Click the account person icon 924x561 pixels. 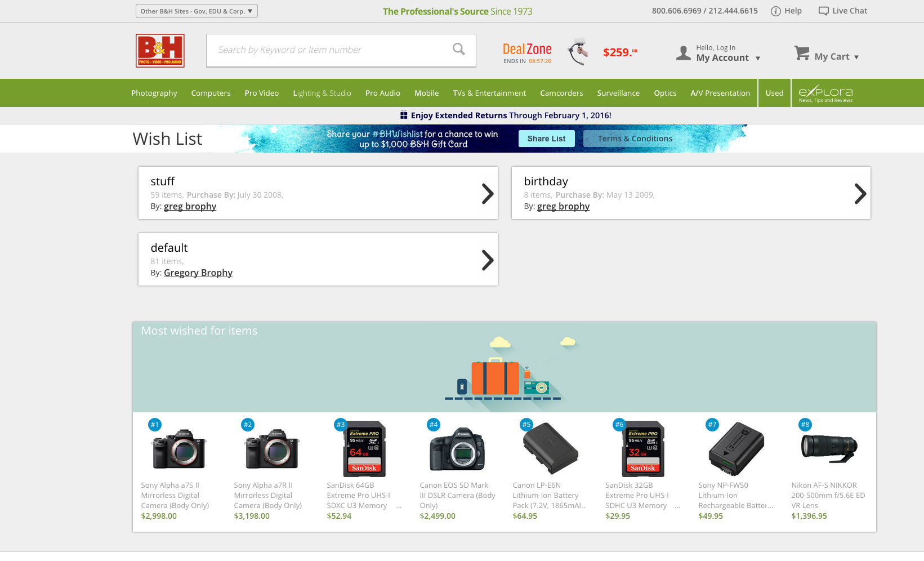pyautogui.click(x=683, y=53)
